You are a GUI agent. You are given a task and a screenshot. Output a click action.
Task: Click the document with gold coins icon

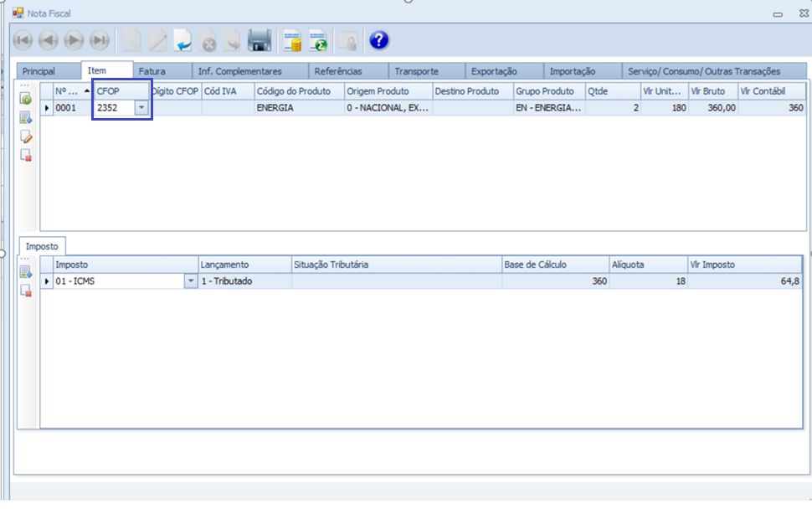point(292,40)
